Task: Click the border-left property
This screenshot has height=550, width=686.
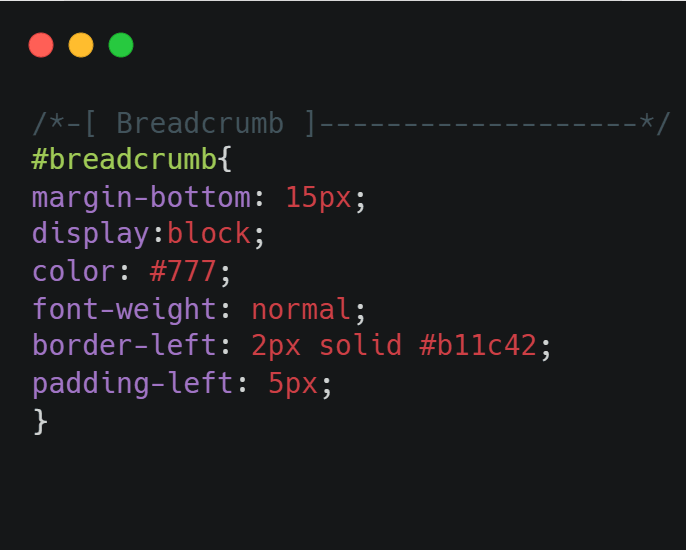Action: tap(124, 346)
